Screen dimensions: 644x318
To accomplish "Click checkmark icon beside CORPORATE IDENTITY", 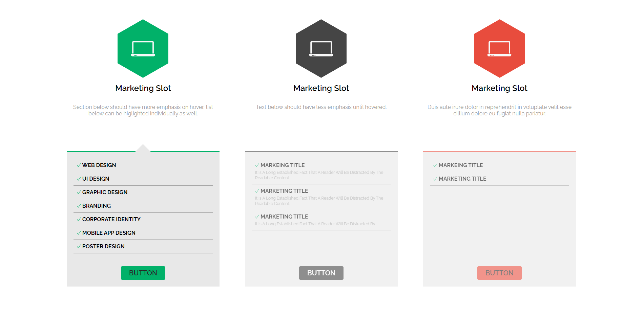I will tap(79, 220).
